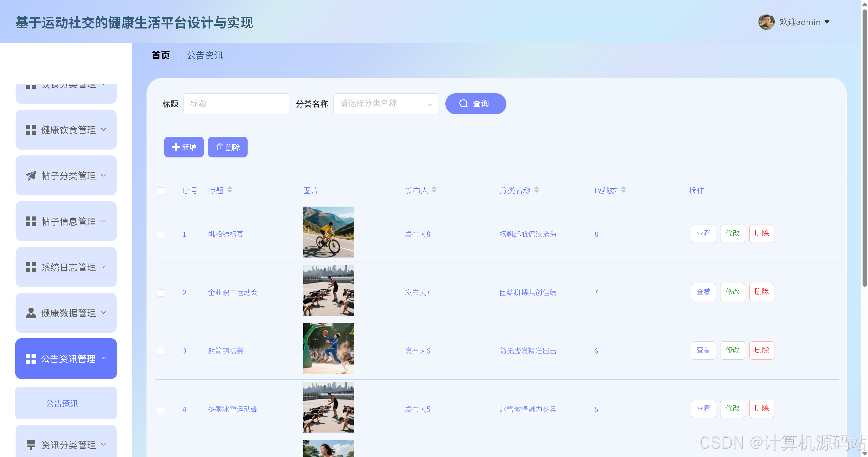Click the scrollbar down arrow
868x457 pixels.
pos(865,454)
